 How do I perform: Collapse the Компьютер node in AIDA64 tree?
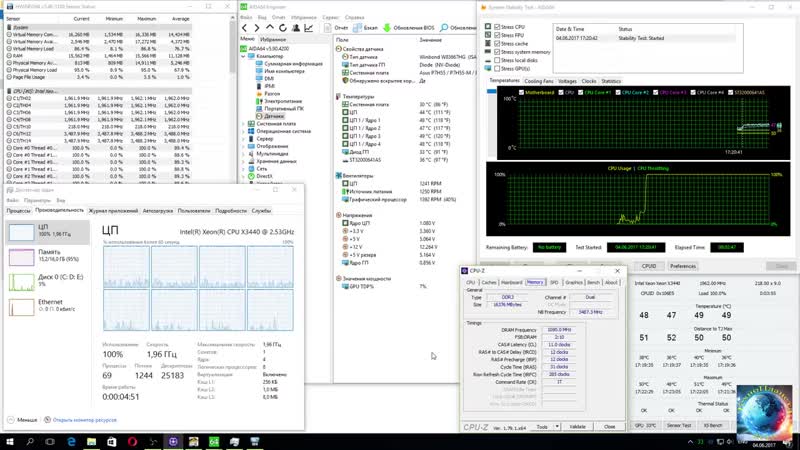click(x=243, y=56)
